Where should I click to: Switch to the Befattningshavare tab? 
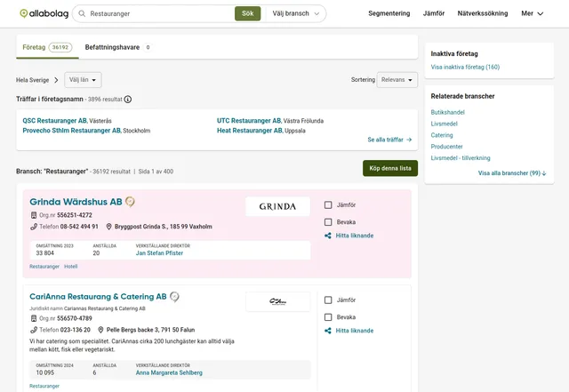118,47
